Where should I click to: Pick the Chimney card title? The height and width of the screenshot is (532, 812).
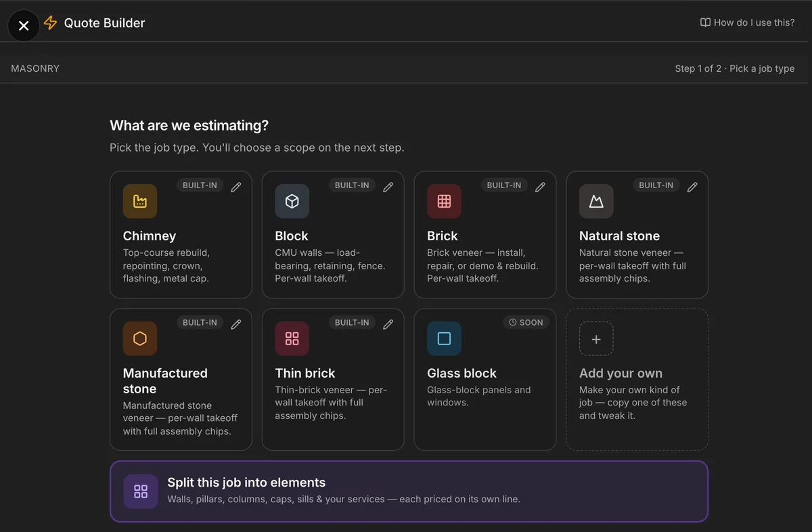coord(150,236)
